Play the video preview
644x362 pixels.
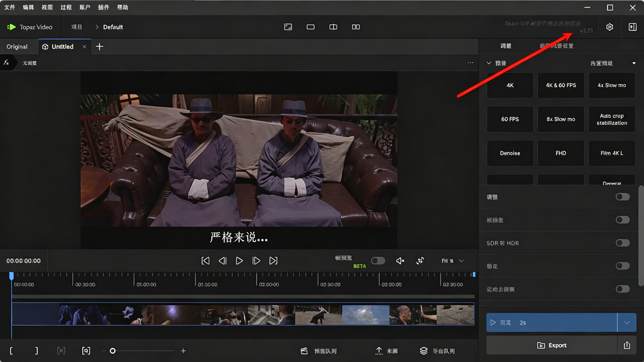240,261
